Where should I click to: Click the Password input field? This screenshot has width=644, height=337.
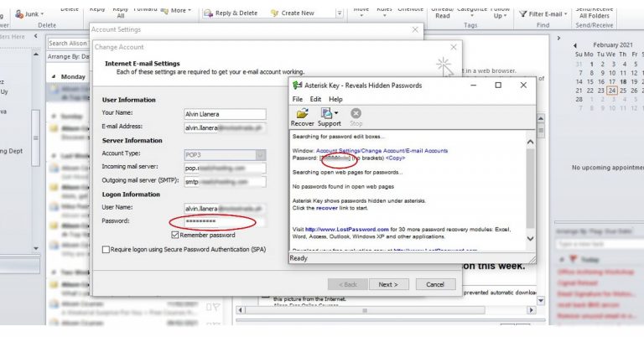[x=225, y=221]
